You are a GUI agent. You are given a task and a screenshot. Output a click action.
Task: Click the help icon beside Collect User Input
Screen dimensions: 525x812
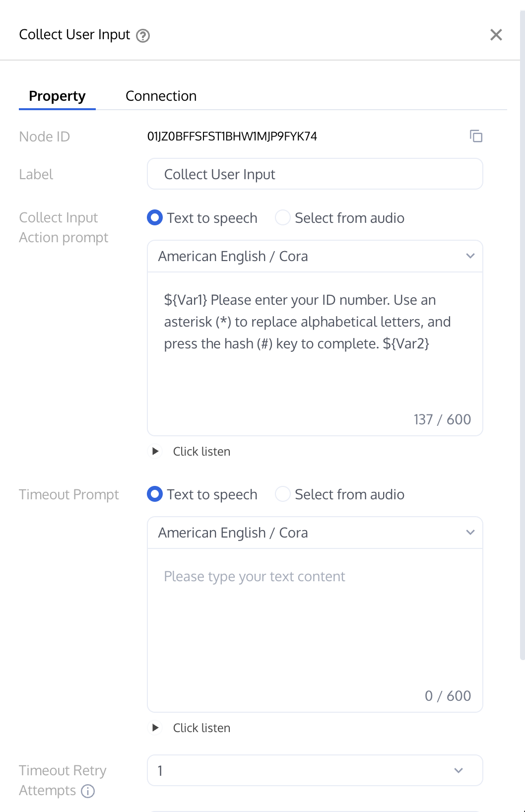tap(143, 36)
